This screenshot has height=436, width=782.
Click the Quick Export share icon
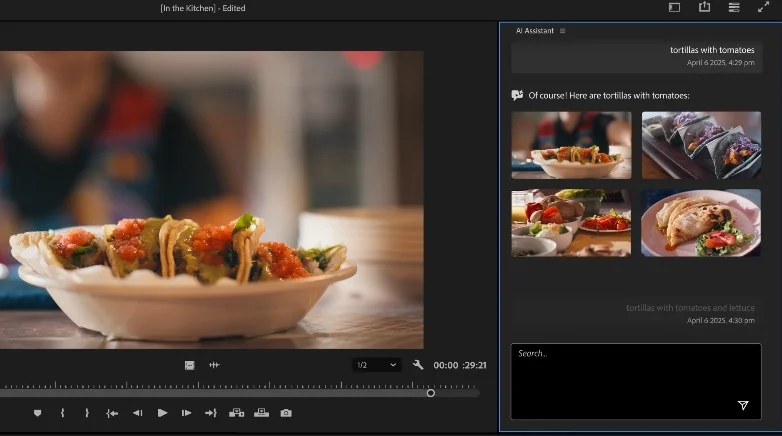click(x=704, y=8)
